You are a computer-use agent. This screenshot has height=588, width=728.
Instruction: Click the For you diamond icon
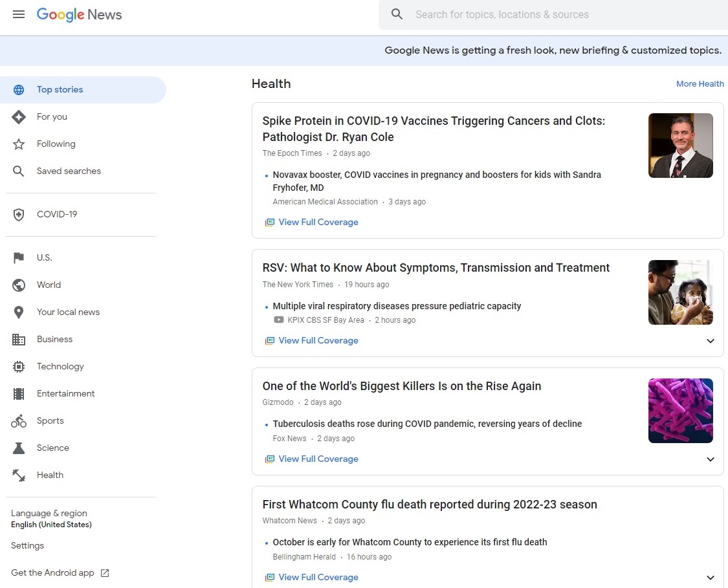click(19, 117)
